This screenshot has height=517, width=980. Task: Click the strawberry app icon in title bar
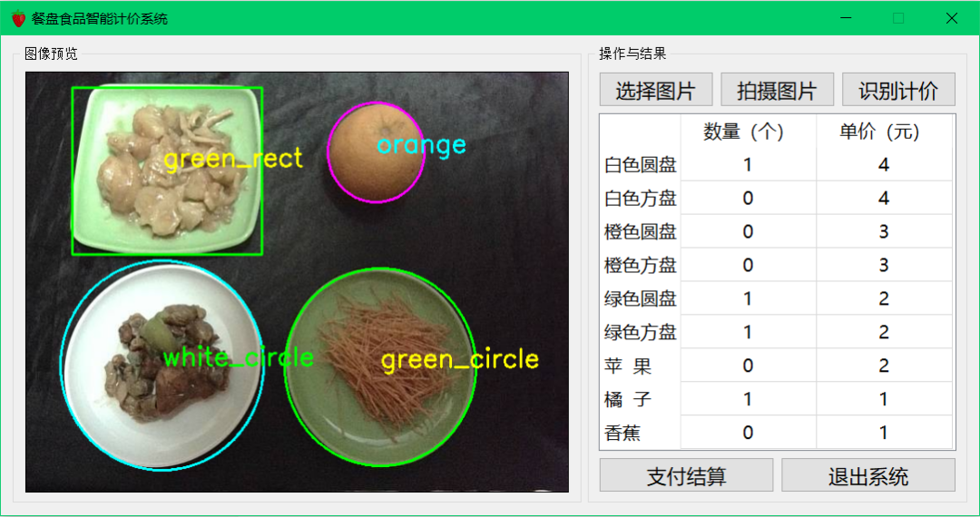click(x=19, y=19)
